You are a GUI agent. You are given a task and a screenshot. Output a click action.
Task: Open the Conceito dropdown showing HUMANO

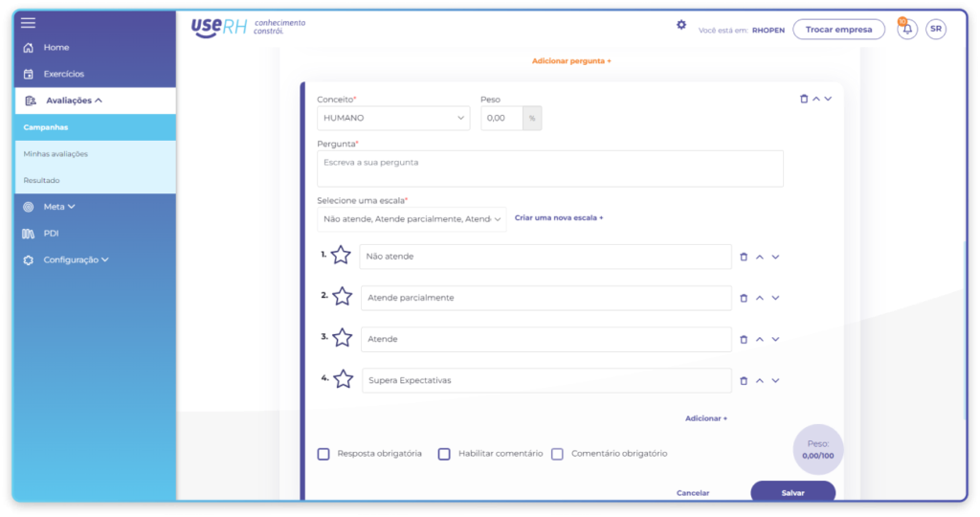click(x=393, y=118)
